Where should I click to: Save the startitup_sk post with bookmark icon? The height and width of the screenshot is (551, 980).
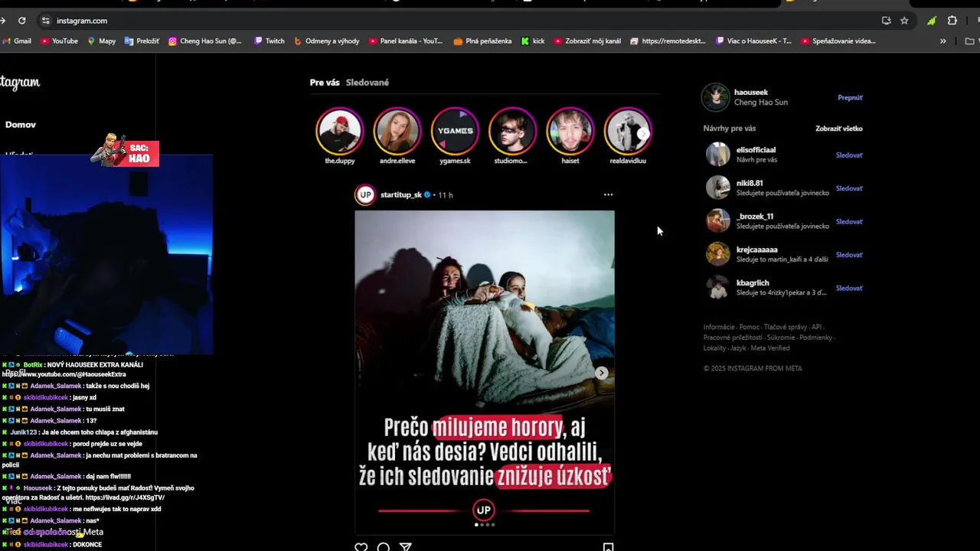(608, 547)
